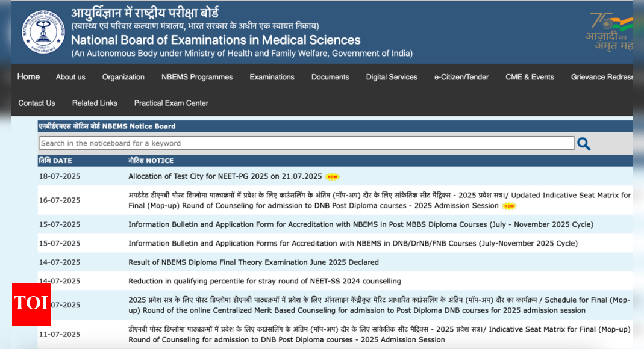
Task: Open the Organization menu
Action: pyautogui.click(x=123, y=77)
